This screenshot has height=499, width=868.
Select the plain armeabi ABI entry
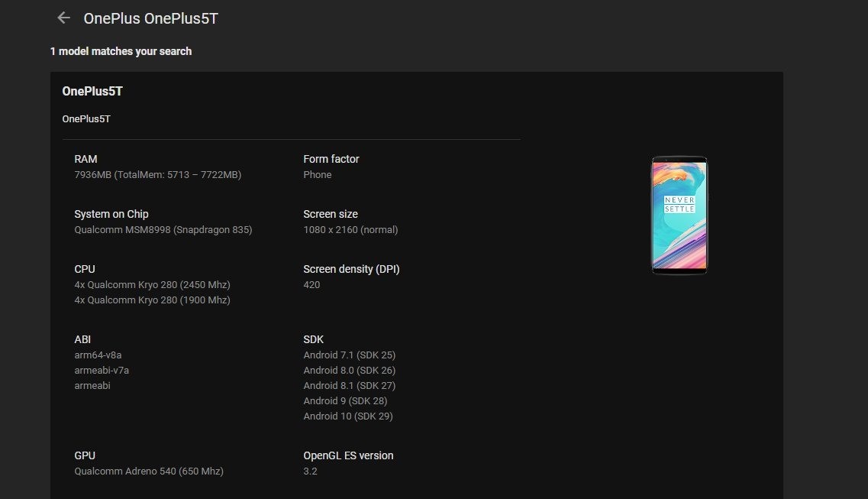[x=92, y=385]
